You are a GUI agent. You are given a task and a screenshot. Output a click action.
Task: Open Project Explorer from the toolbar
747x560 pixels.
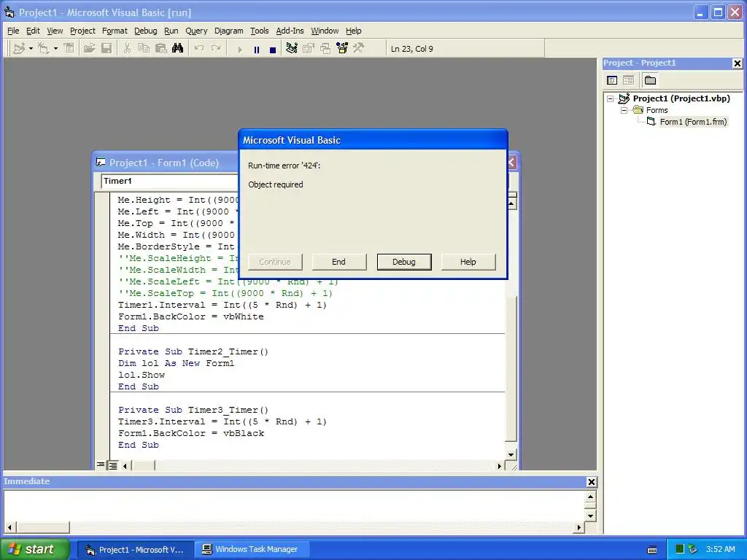(292, 49)
